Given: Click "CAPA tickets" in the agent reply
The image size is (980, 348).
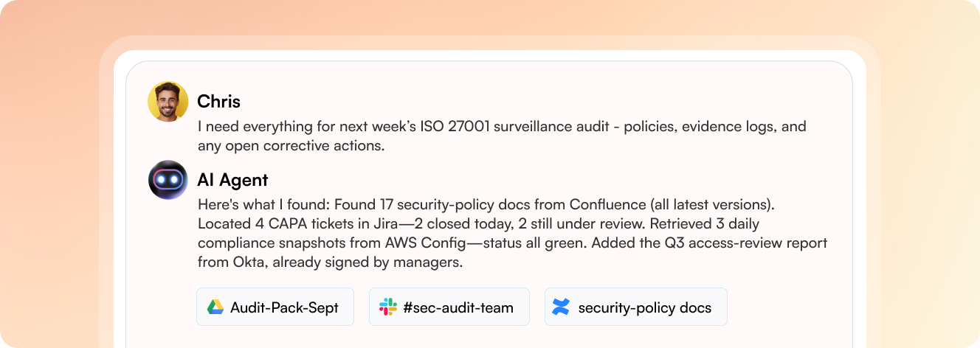Looking at the screenshot, I should click(x=291, y=223).
